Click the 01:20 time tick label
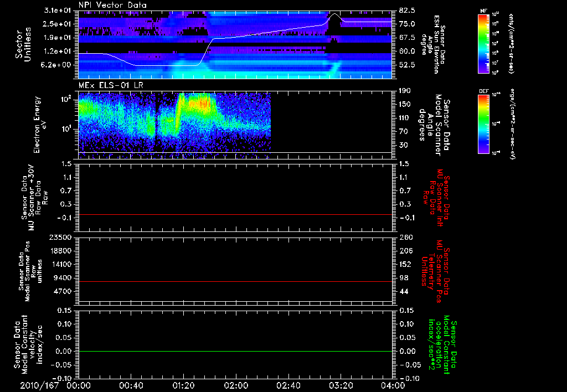 pyautogui.click(x=183, y=385)
